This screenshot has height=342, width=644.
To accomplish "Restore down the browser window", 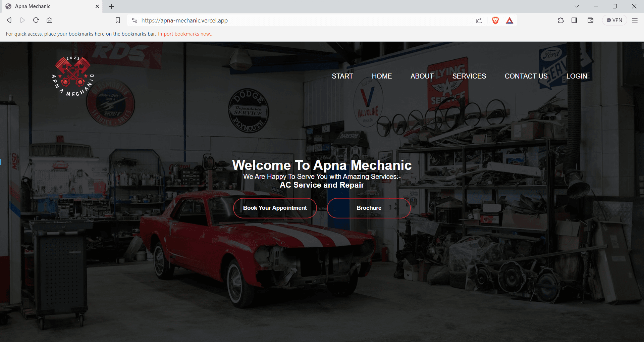I will click(x=615, y=6).
